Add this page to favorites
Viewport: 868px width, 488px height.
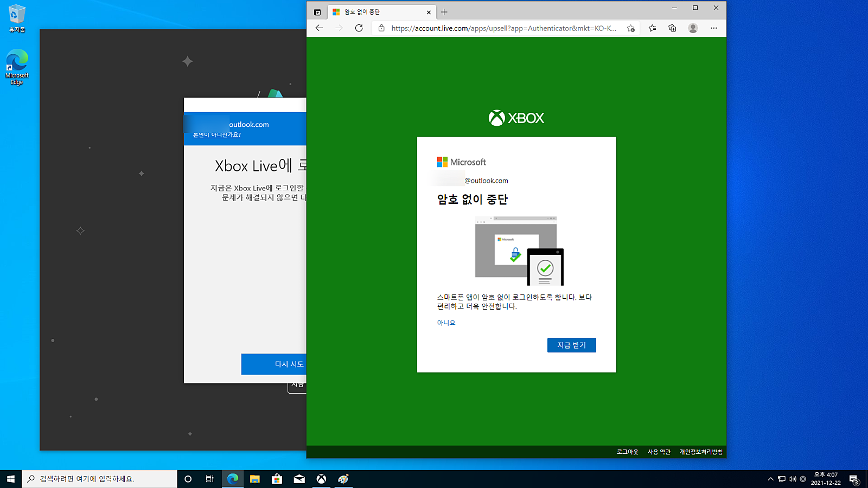tap(630, 28)
